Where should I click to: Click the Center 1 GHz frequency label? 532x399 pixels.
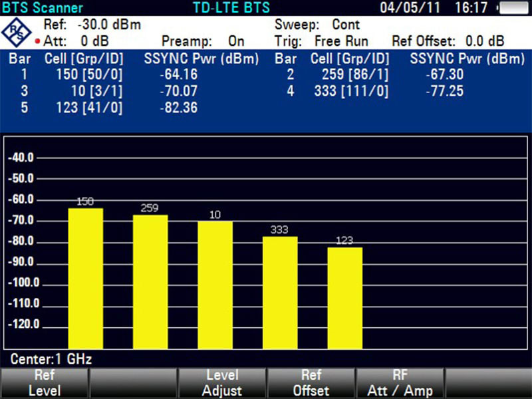[x=51, y=359]
